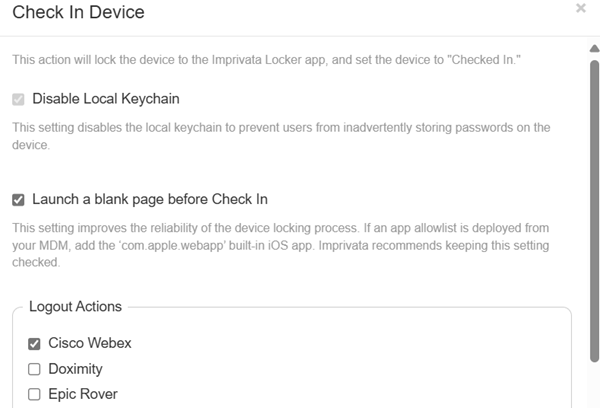Viewport: 600px width, 408px height.
Task: Click the Doximity label text
Action: pos(75,369)
